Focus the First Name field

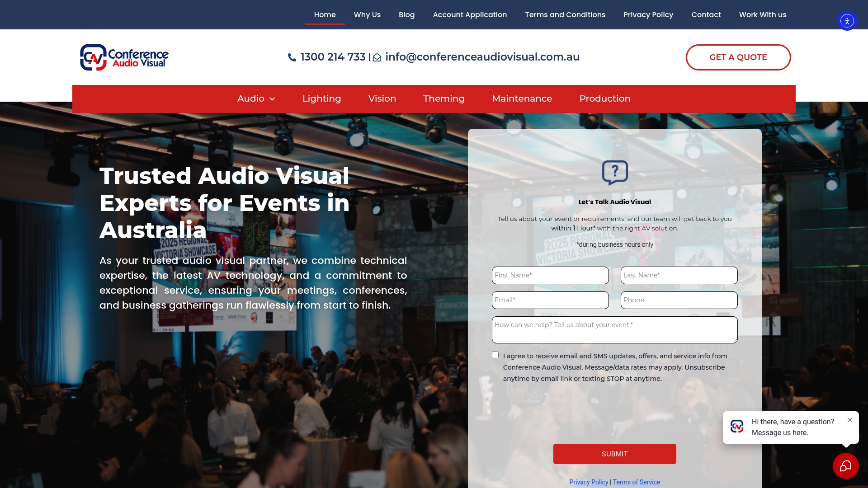(550, 275)
